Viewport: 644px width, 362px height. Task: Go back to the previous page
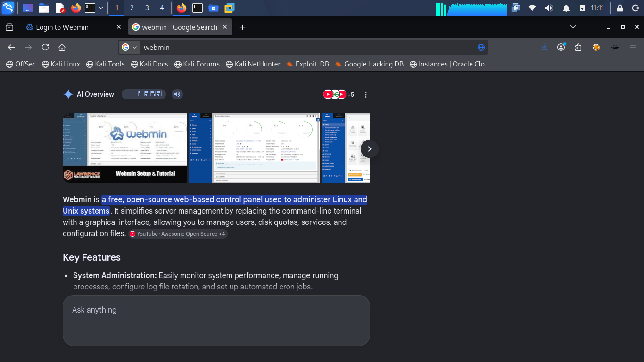click(11, 47)
